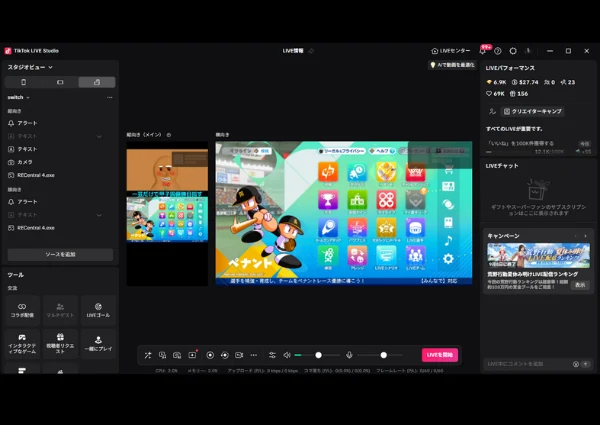Open the audio mixer settings icon
The width and height of the screenshot is (600, 425).
[272, 355]
